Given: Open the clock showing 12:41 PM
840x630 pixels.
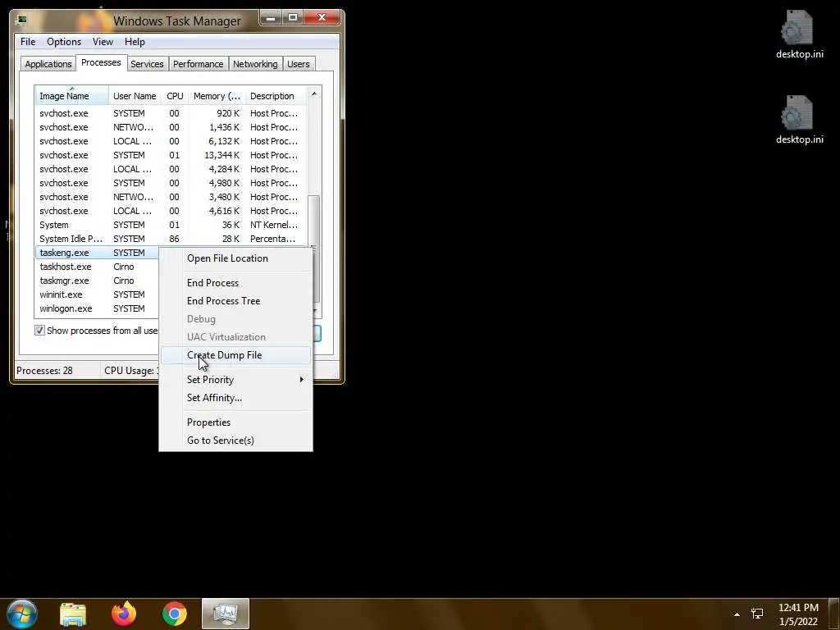Looking at the screenshot, I should pyautogui.click(x=798, y=608).
